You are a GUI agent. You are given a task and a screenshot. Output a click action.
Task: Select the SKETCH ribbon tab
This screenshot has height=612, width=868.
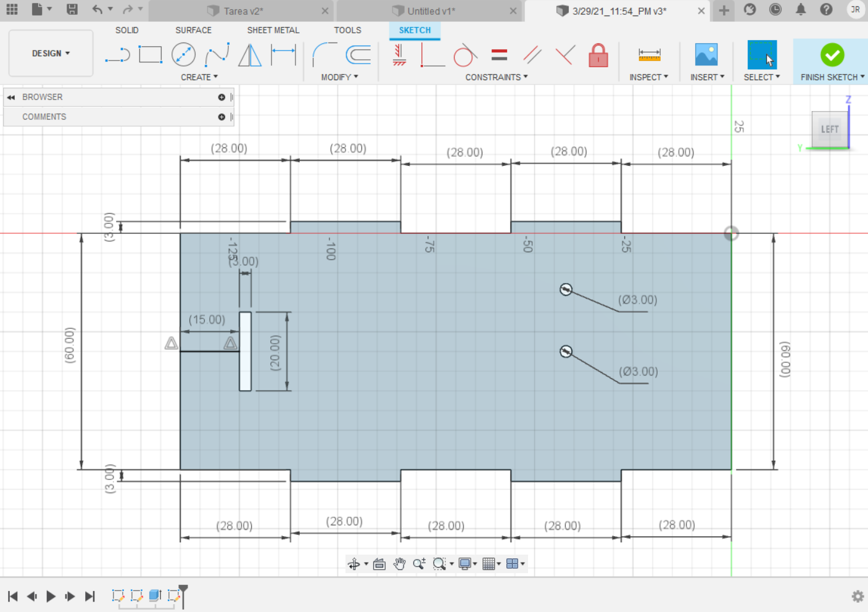pyautogui.click(x=415, y=30)
